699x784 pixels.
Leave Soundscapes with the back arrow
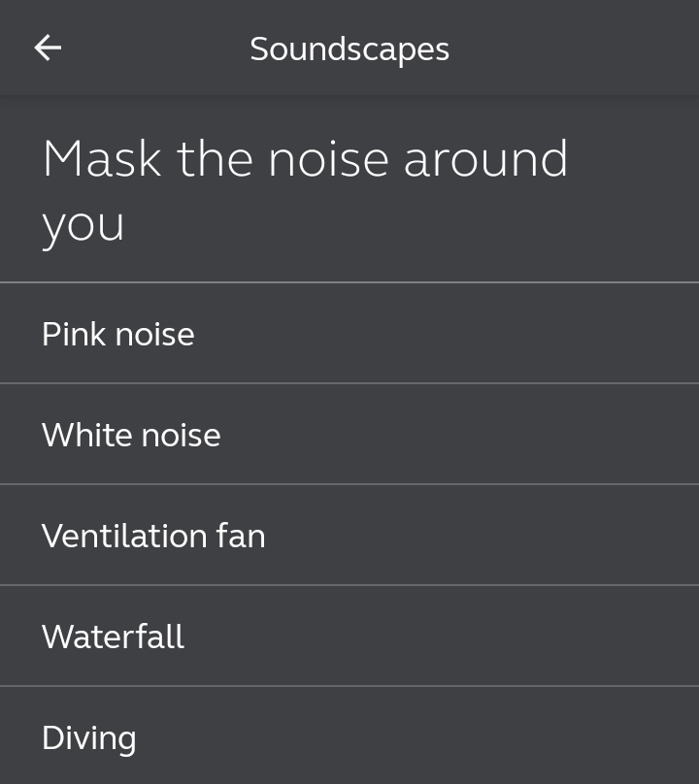pos(48,48)
